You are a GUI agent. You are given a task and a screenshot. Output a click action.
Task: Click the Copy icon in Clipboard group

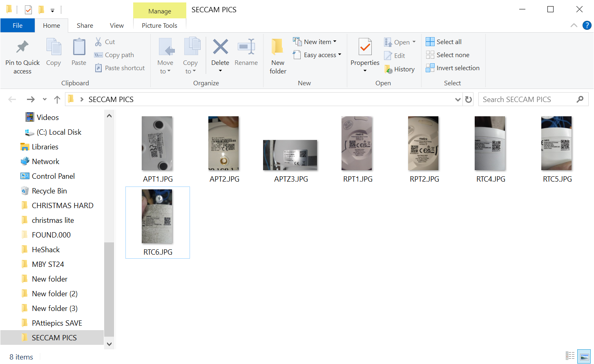54,47
